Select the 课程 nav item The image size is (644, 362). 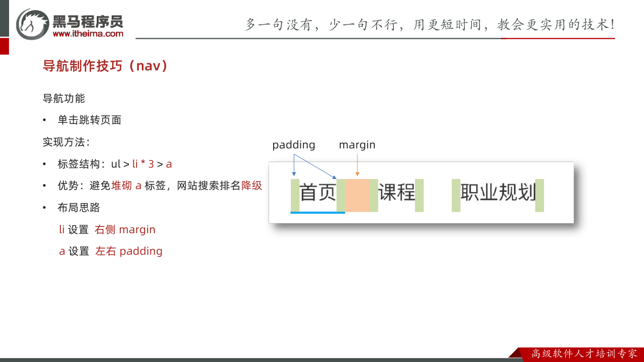pyautogui.click(x=397, y=192)
